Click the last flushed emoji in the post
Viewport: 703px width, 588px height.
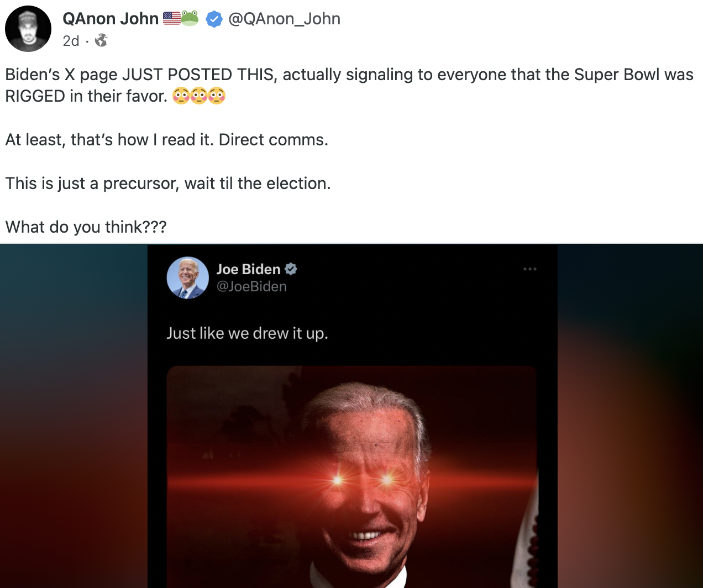[x=217, y=96]
